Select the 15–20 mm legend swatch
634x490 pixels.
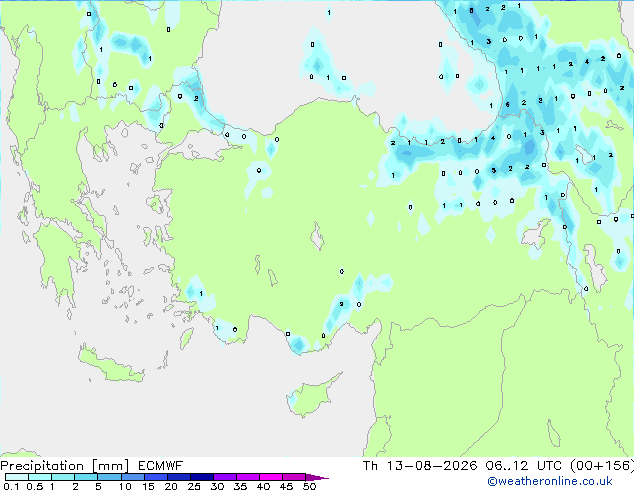(x=155, y=477)
